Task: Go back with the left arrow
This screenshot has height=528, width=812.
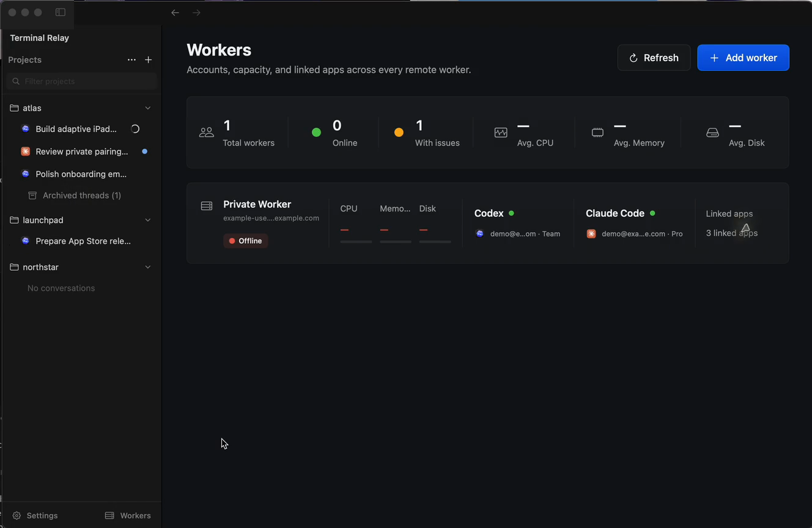Action: (x=175, y=12)
